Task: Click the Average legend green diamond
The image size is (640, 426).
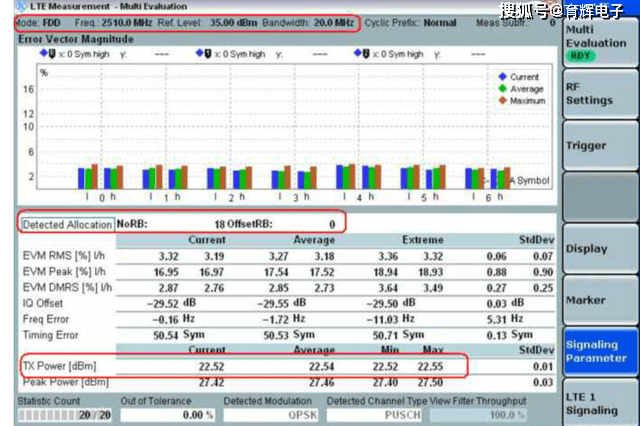Action: [x=502, y=88]
